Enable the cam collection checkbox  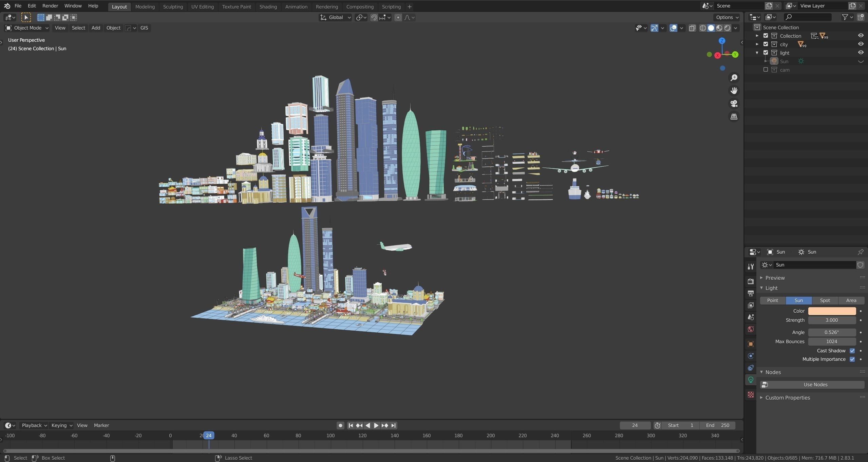pyautogui.click(x=766, y=70)
